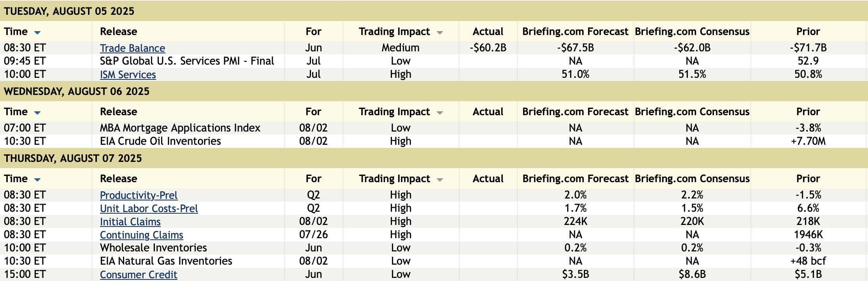The width and height of the screenshot is (868, 281).
Task: Toggle Trading Impact sort arrow under Thursday
Action: (440, 179)
